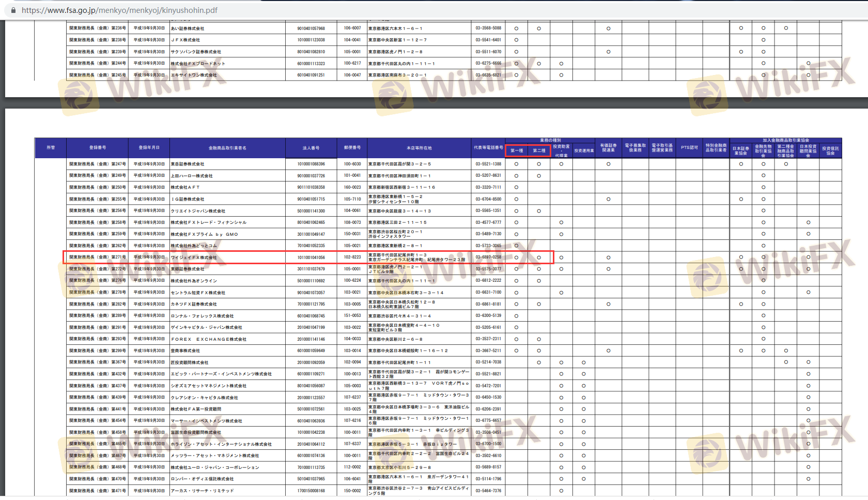Click the FOREX EXCHANGE株式会社 entry
Screen dimensions: 868x500
click(209, 339)
